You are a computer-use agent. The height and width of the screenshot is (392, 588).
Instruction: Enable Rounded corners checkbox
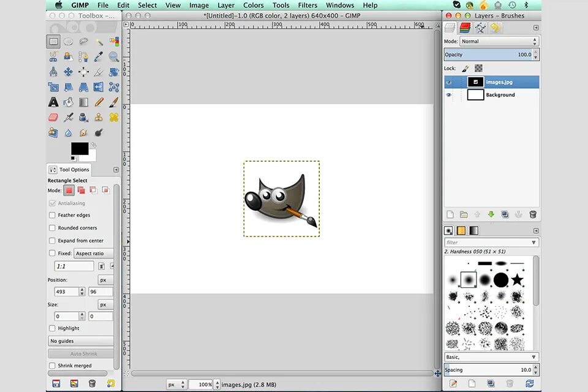52,228
